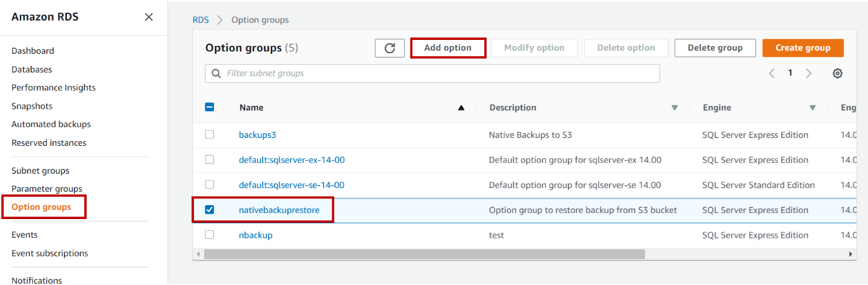
Task: Go to previous page arrow
Action: 772,73
